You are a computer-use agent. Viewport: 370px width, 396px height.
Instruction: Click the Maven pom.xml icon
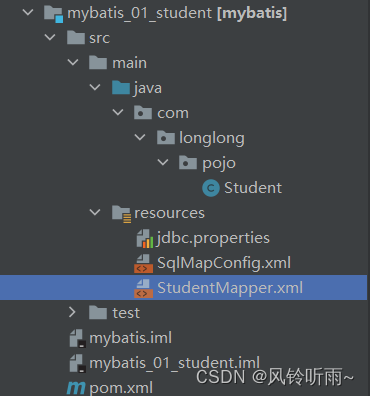(x=76, y=388)
